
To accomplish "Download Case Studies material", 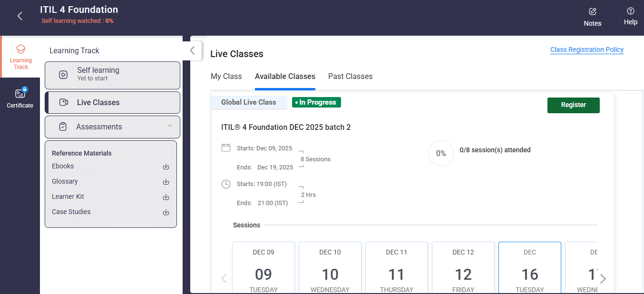I will [x=166, y=212].
